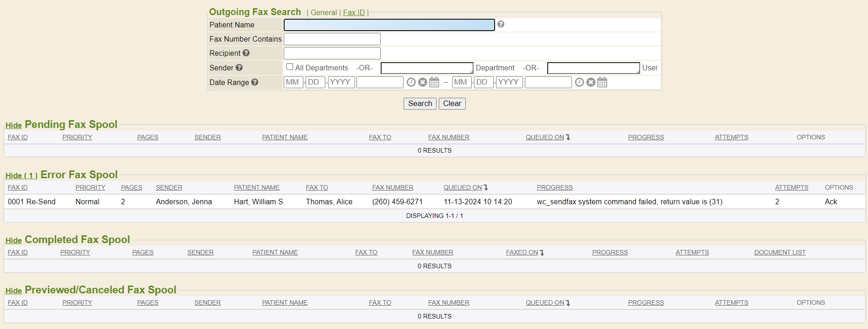
Task: Check the All Departments checkbox
Action: point(290,67)
